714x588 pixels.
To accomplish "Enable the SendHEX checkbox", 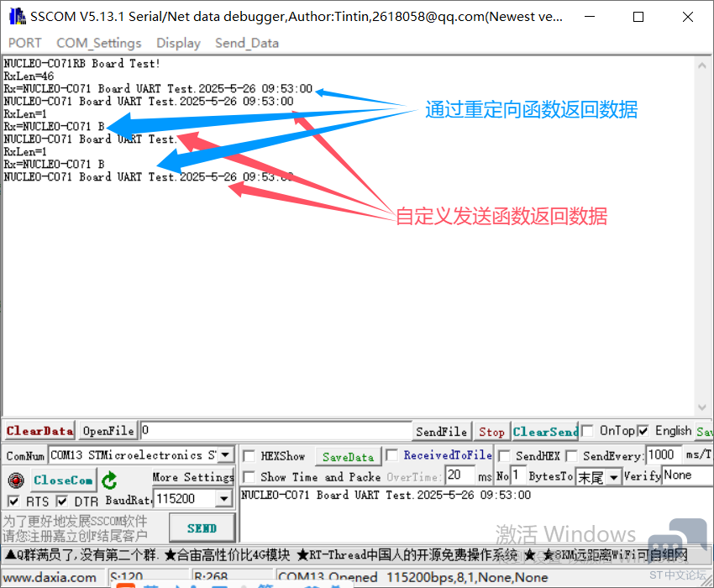I will click(x=504, y=456).
